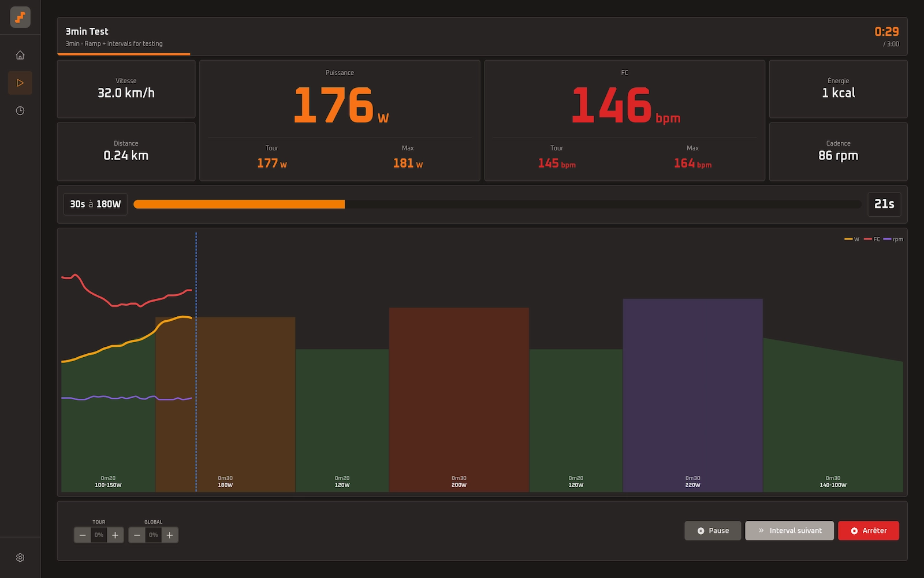Click the 3min Test workout title
This screenshot has height=578, width=924.
87,31
